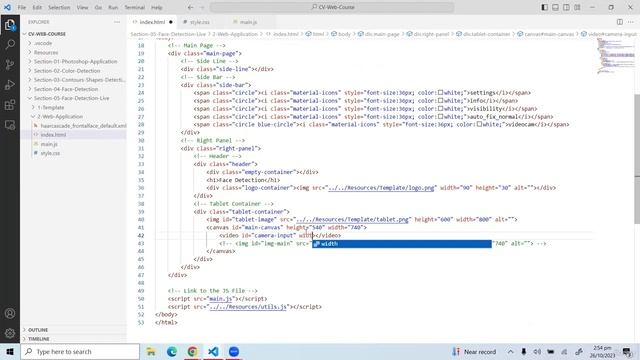Open the Terminal menu
Image resolution: width=640 pixels, height=360 pixels.
click(x=135, y=7)
